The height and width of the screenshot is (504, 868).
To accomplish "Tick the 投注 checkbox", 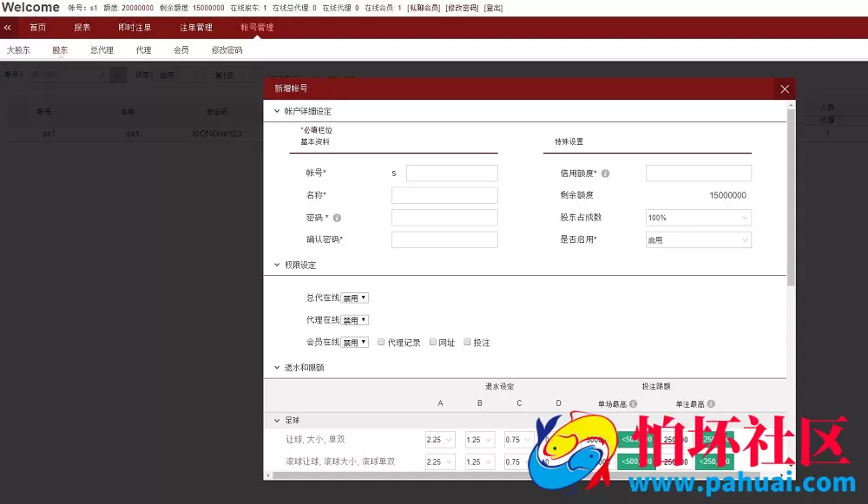I will 467,342.
